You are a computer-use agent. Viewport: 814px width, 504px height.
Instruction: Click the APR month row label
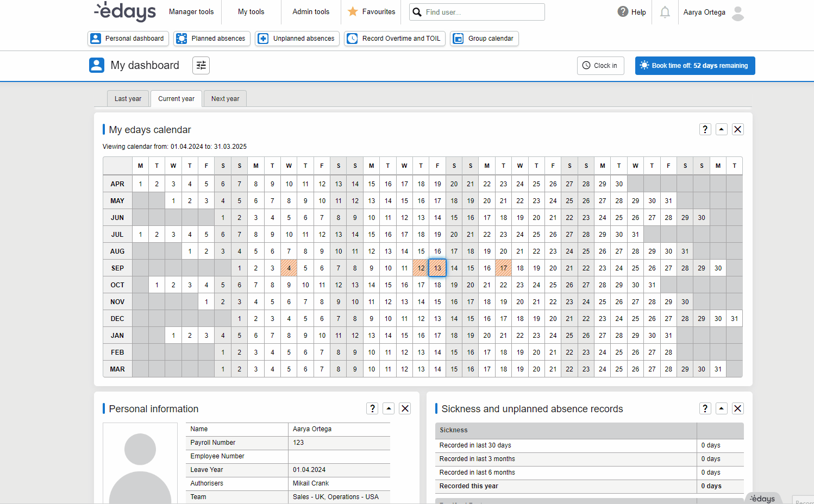(x=117, y=184)
